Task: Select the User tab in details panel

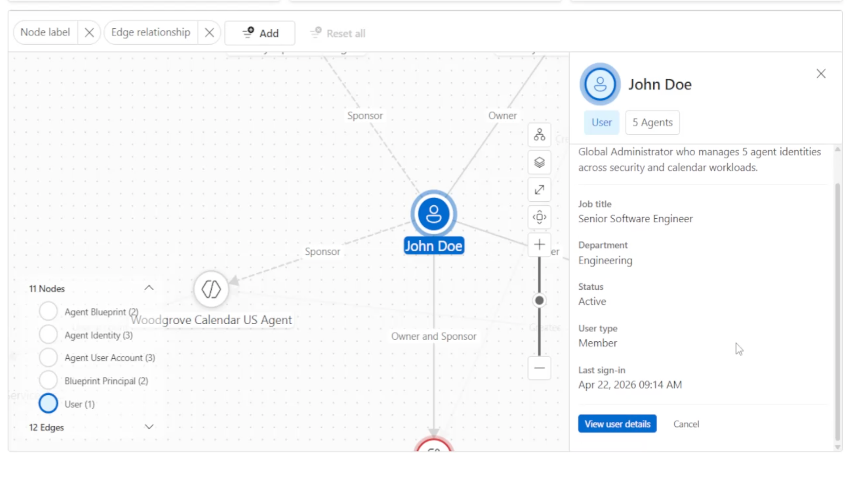Action: [x=601, y=123]
